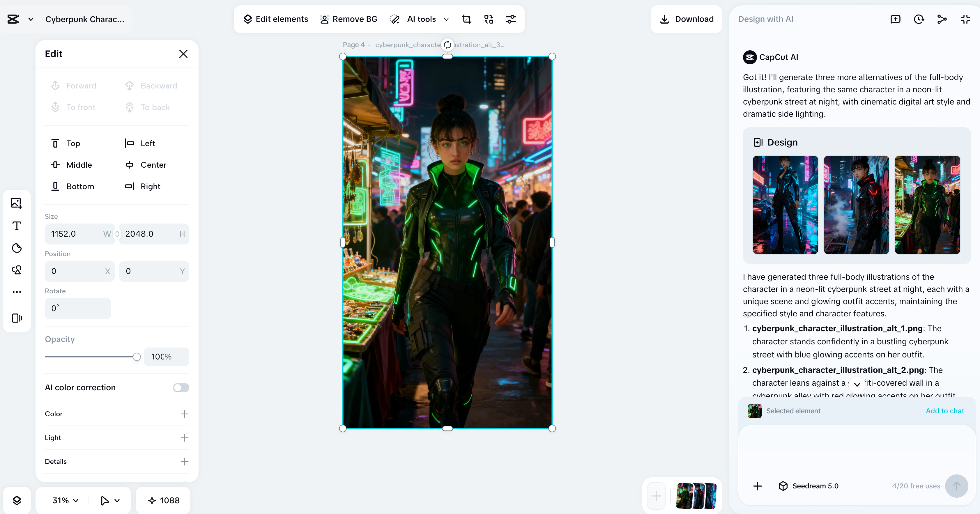Viewport: 980px width, 514px height.
Task: Open the layers icon at bottom left
Action: pyautogui.click(x=17, y=500)
